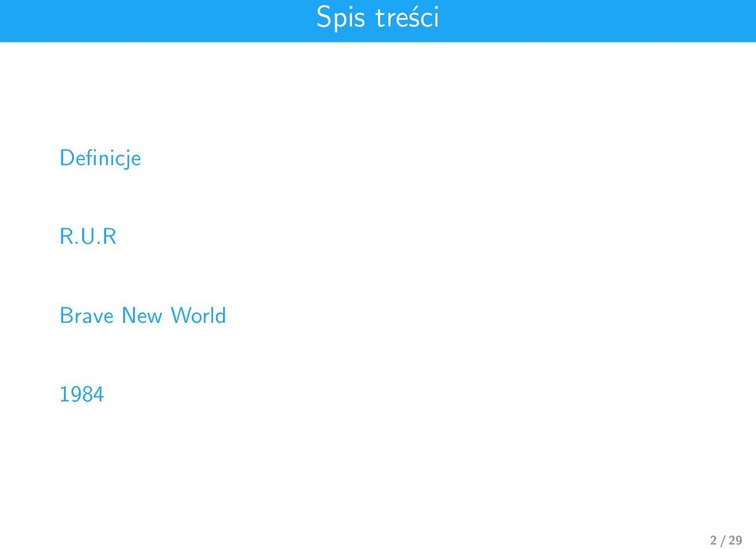The image size is (756, 549).
Task: Click the total page count 29
Action: pos(736,540)
